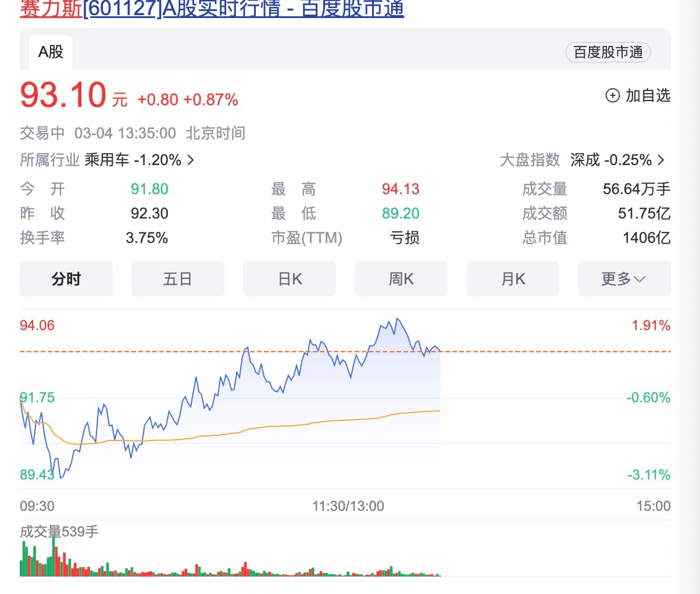Click the current price 93.10
Image resolution: width=700 pixels, height=594 pixels.
63,95
